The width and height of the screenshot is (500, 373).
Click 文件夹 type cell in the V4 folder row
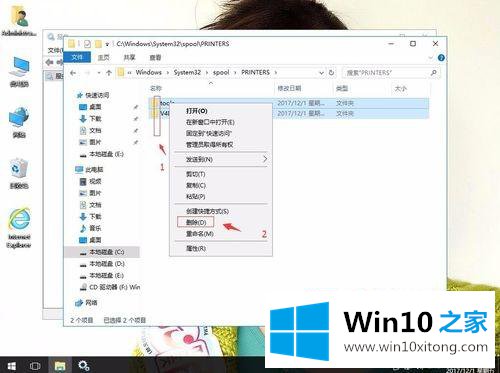(345, 114)
